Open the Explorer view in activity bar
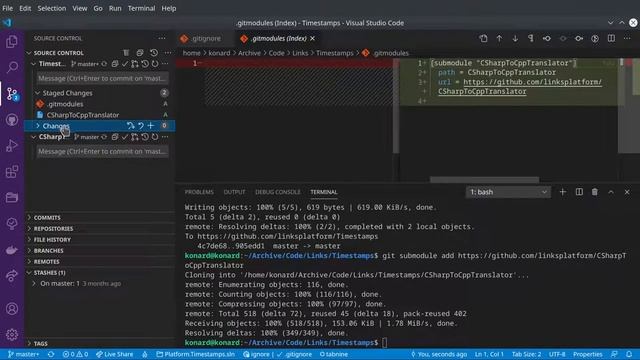 (x=12, y=41)
